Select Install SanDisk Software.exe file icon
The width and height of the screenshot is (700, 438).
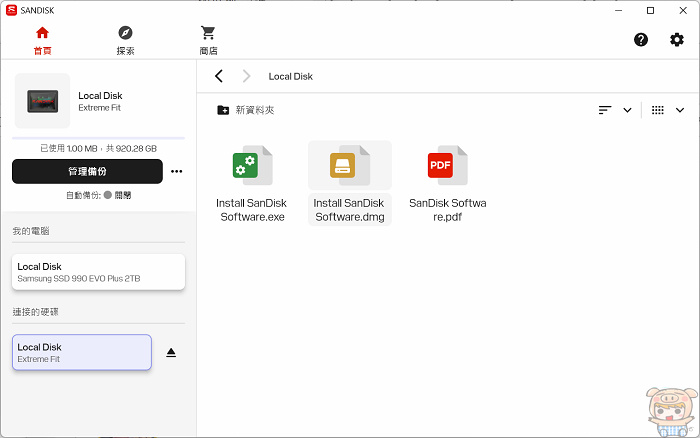253,165
